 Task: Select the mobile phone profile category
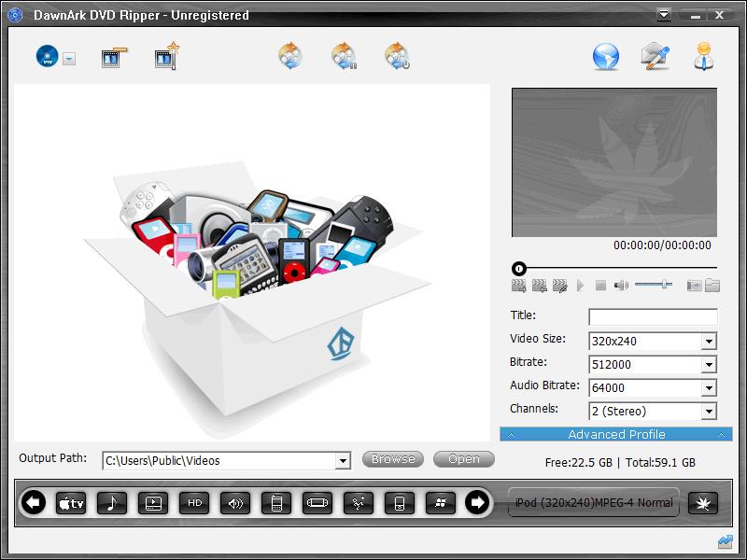click(276, 503)
